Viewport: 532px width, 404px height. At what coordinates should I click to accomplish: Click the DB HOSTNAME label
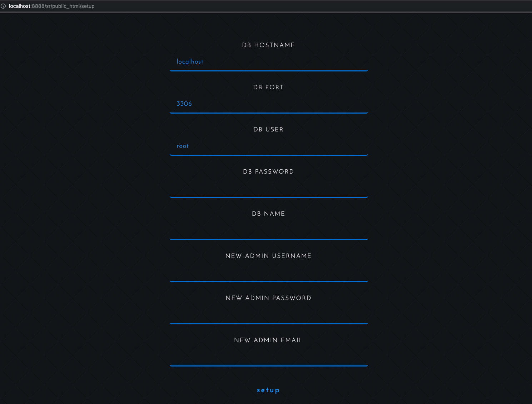(x=268, y=45)
